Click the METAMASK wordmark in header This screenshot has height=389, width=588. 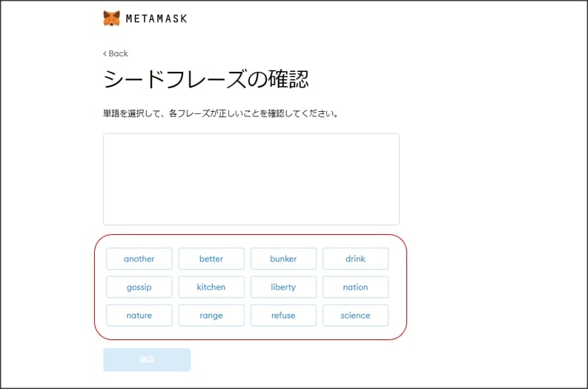(x=156, y=19)
